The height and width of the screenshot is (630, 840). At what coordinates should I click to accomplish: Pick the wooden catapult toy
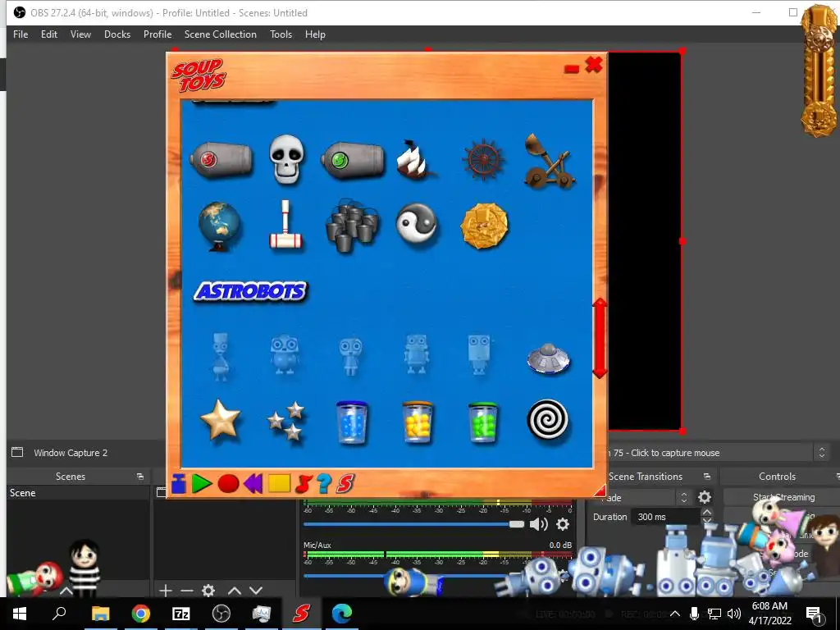[549, 162]
